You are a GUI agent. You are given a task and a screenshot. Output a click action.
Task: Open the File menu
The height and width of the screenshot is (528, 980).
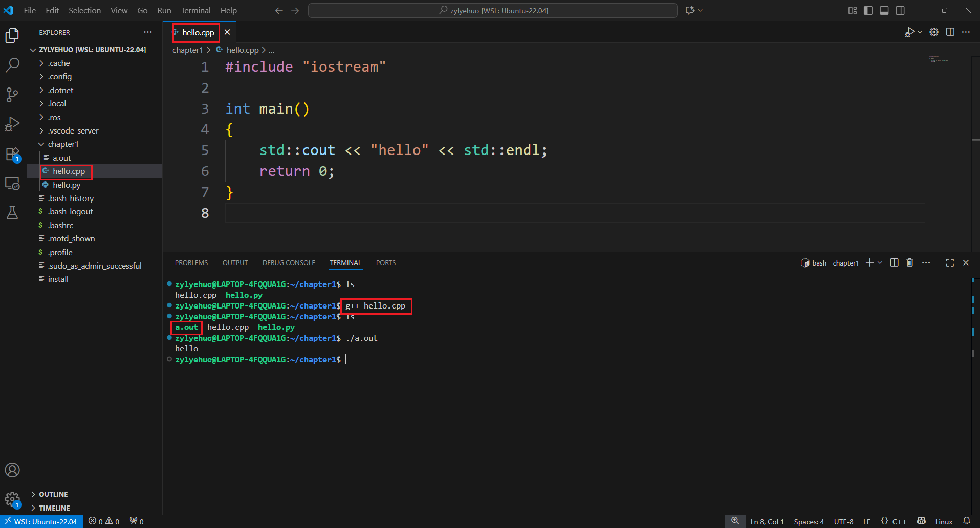pyautogui.click(x=30, y=10)
